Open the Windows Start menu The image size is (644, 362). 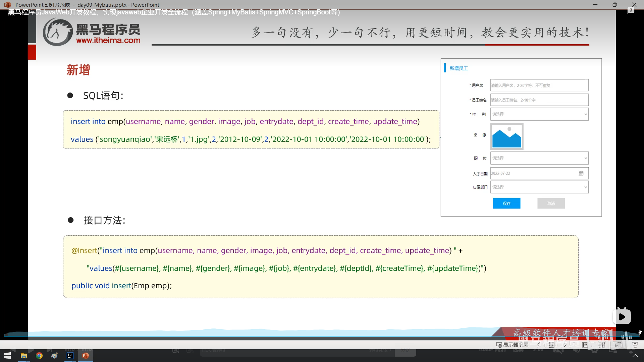[7, 356]
